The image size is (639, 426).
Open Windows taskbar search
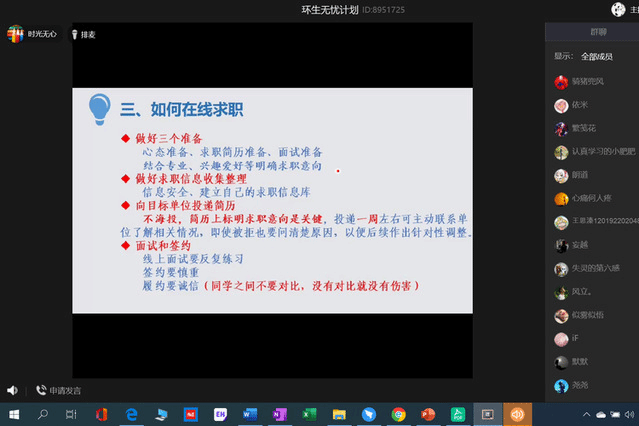click(x=43, y=414)
